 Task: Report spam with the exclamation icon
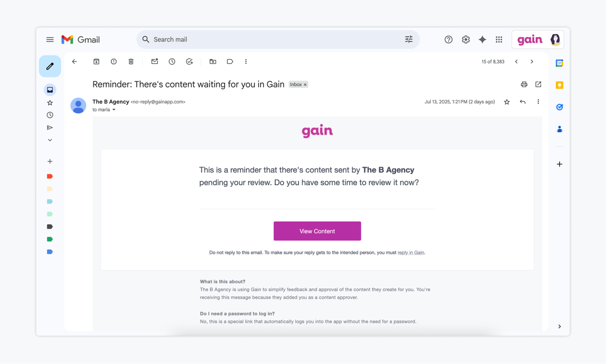pyautogui.click(x=114, y=61)
